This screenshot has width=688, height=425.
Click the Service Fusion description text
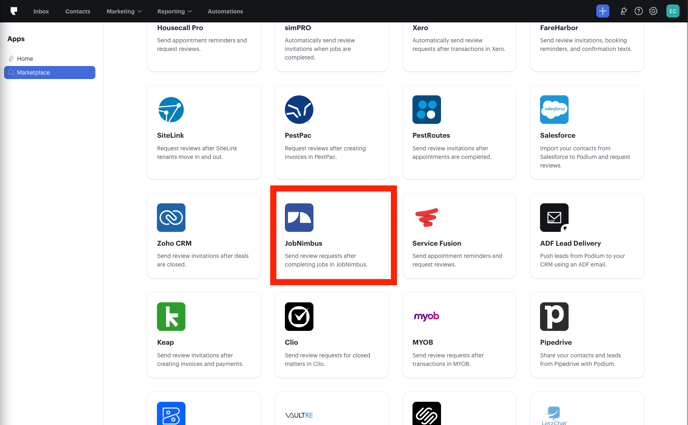point(457,260)
